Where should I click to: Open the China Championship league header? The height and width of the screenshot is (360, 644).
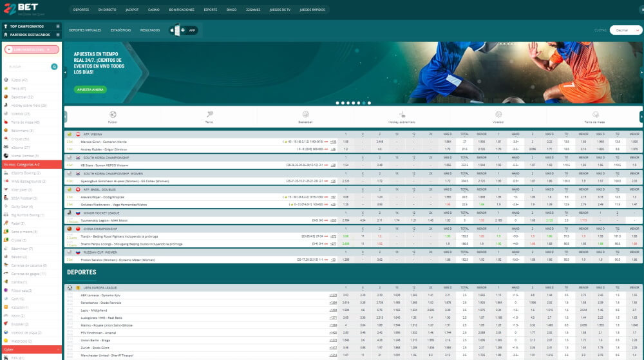pos(100,229)
